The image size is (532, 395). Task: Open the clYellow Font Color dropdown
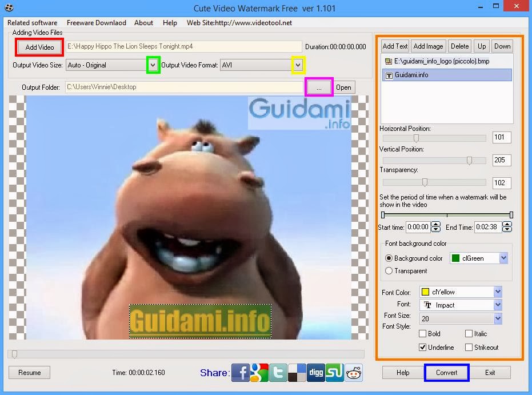coord(498,292)
